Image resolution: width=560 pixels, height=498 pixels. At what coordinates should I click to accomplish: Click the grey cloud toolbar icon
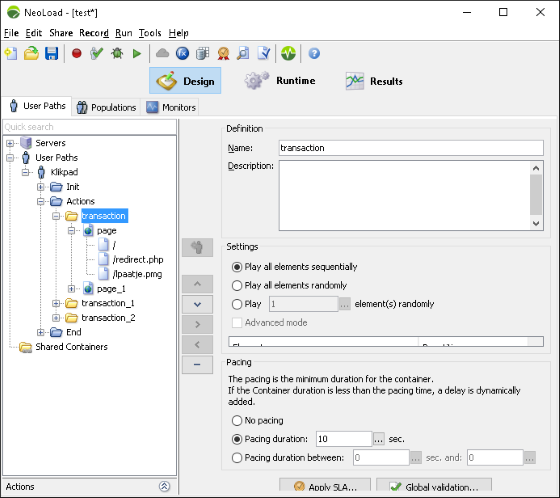[x=162, y=54]
